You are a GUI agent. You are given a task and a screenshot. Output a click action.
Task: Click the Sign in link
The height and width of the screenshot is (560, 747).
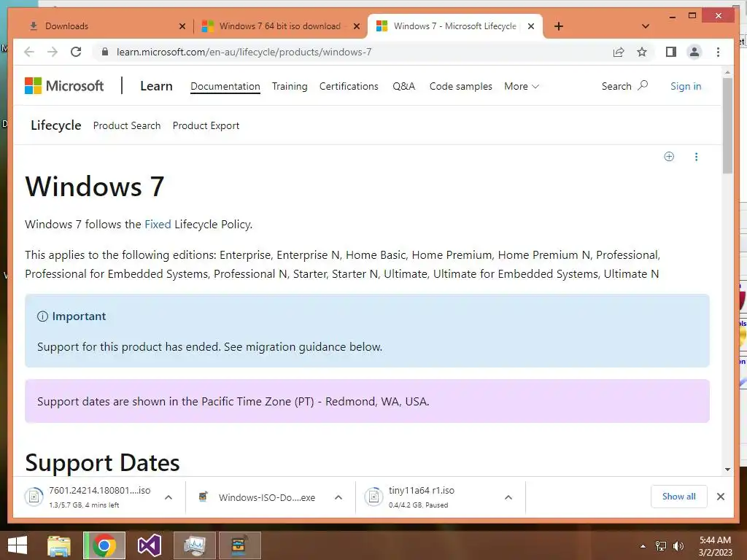click(686, 86)
